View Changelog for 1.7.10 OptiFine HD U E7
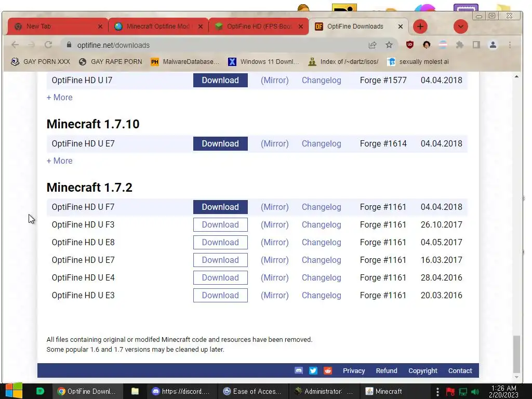Image resolution: width=532 pixels, height=399 pixels. point(321,144)
